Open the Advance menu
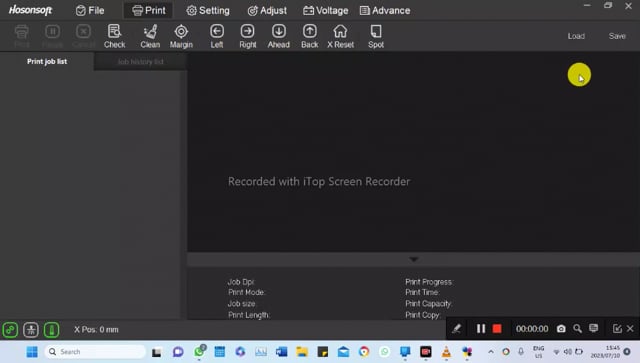The height and width of the screenshot is (363, 640). click(x=385, y=11)
